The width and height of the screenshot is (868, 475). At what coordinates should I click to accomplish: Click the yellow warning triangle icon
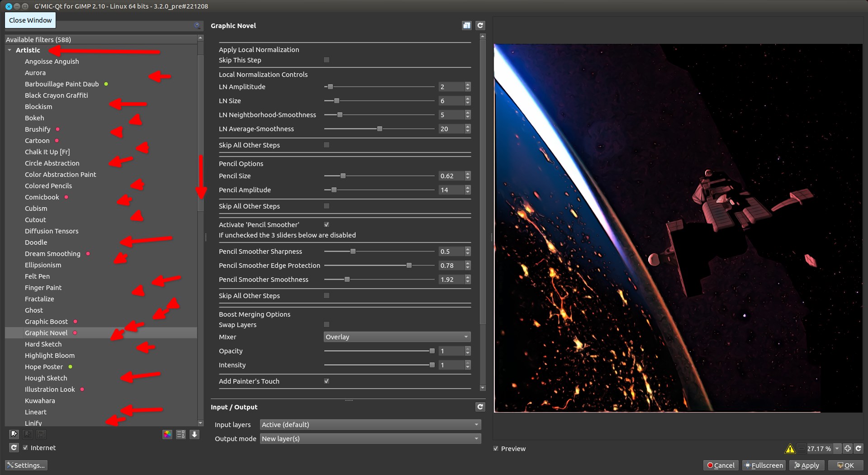(x=790, y=449)
